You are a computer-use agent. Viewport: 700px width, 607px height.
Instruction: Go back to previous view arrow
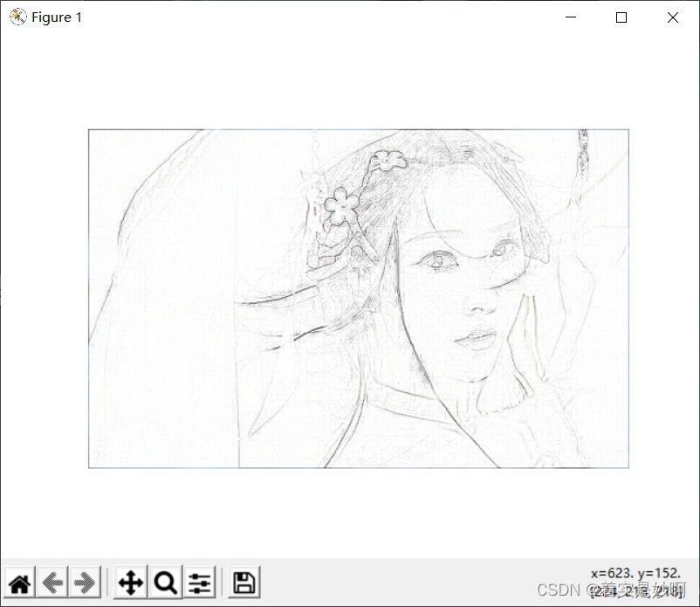click(52, 583)
